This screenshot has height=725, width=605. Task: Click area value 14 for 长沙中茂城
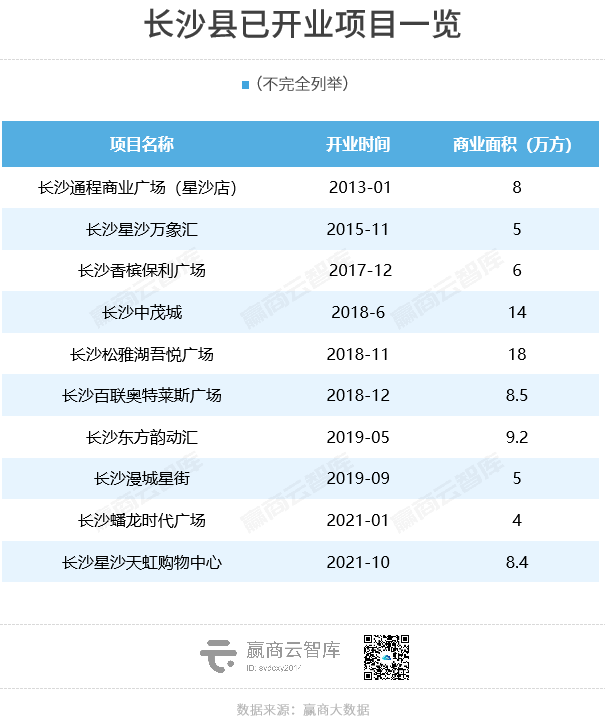(517, 313)
